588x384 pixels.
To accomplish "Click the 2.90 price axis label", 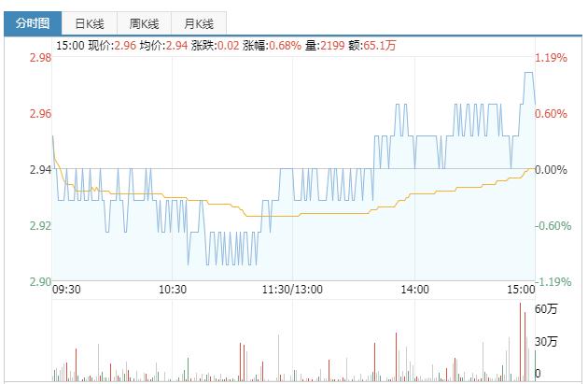I will point(27,282).
